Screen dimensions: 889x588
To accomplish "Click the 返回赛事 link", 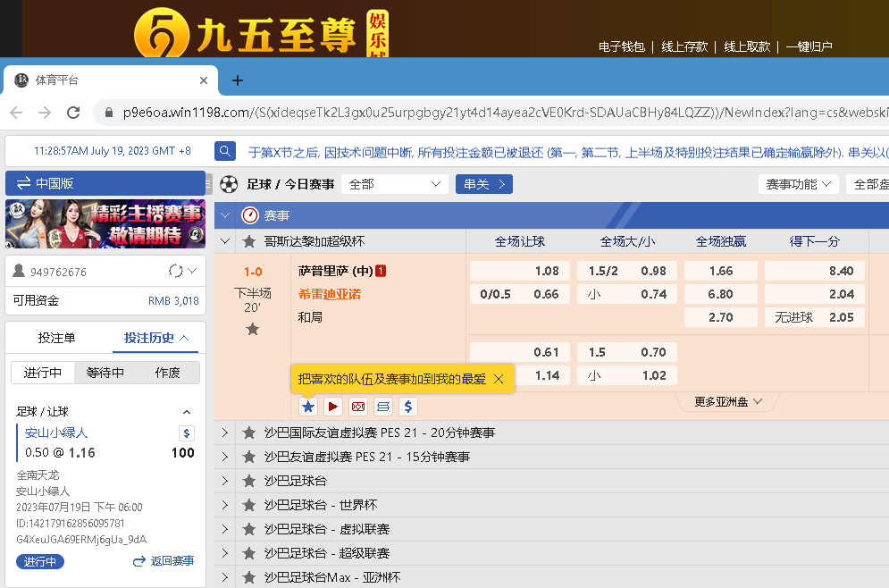I will point(164,561).
